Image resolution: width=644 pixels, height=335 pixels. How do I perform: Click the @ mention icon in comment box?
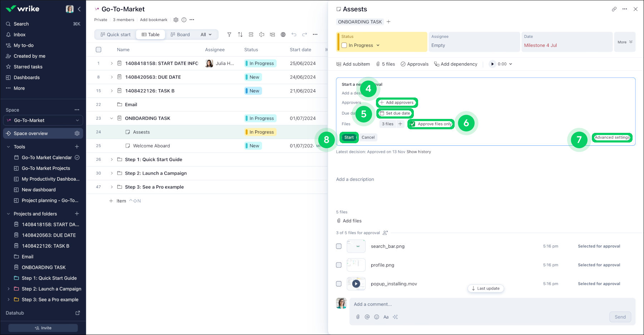tap(367, 317)
